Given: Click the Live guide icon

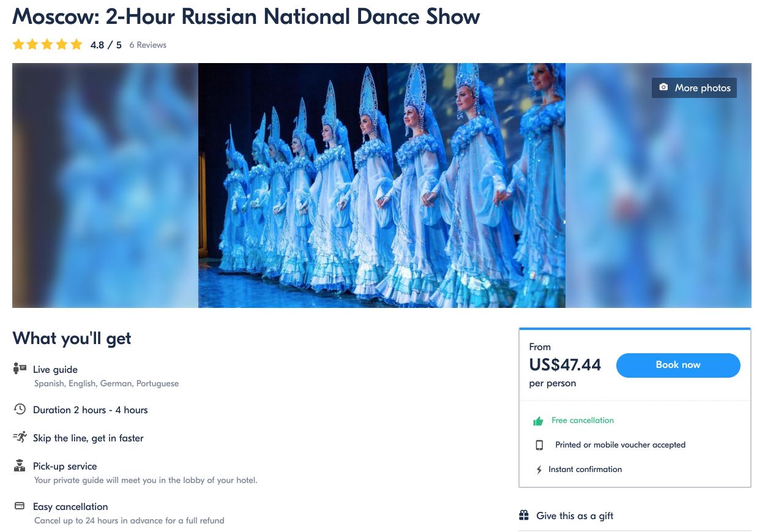Looking at the screenshot, I should 20,369.
